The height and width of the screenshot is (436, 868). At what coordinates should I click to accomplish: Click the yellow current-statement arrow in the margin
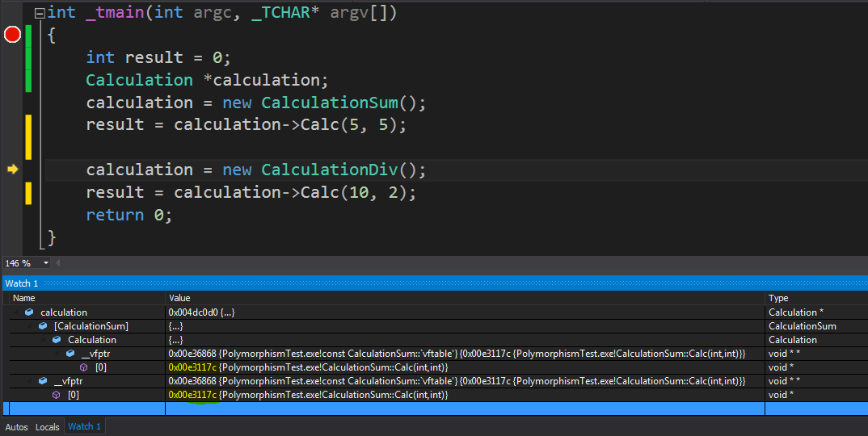click(13, 170)
